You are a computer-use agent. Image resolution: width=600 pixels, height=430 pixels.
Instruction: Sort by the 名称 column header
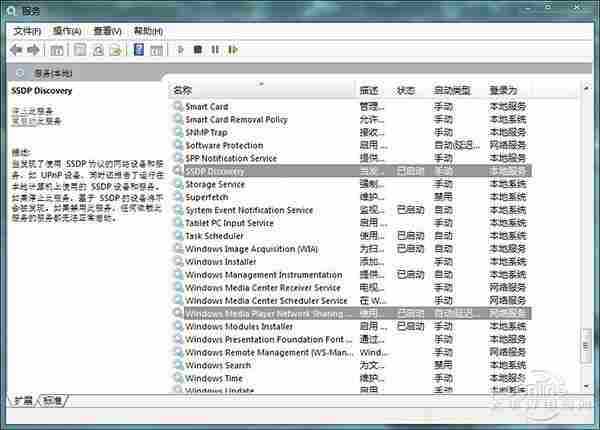pyautogui.click(x=182, y=90)
